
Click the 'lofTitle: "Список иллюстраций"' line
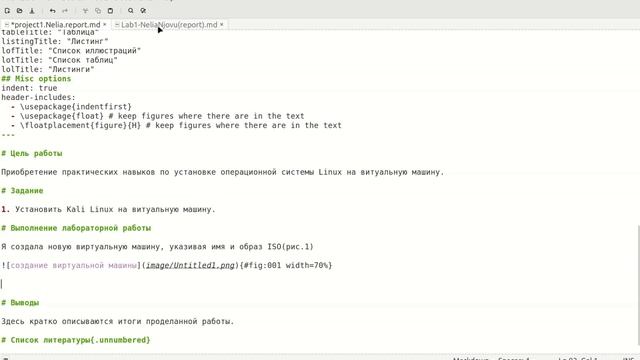click(71, 51)
